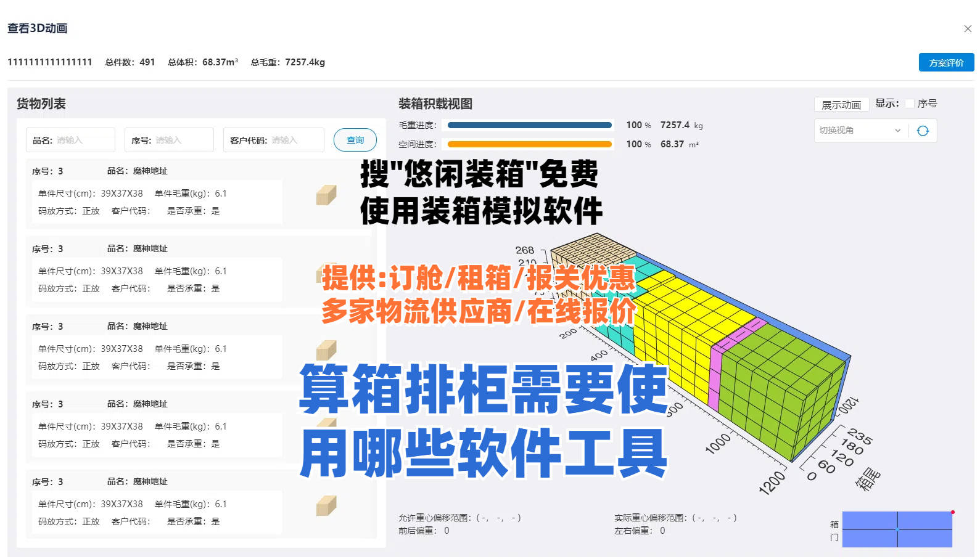Click the 68.37 m³ space value
The image size is (980, 559).
[x=680, y=144]
